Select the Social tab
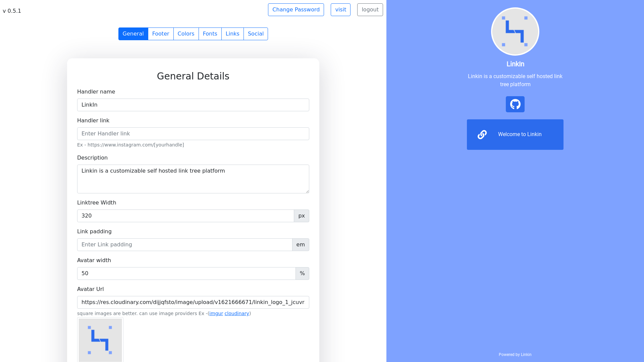Viewport: 644px width, 362px height. point(255,34)
